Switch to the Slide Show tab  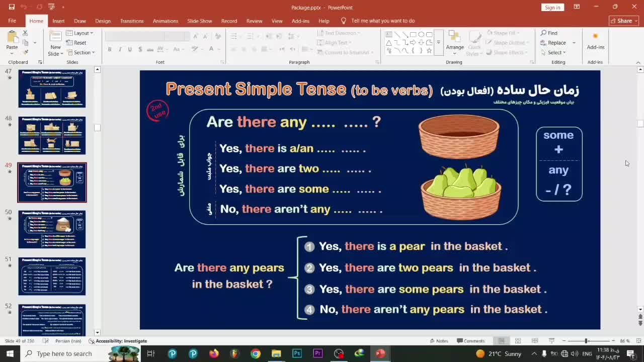click(x=199, y=21)
